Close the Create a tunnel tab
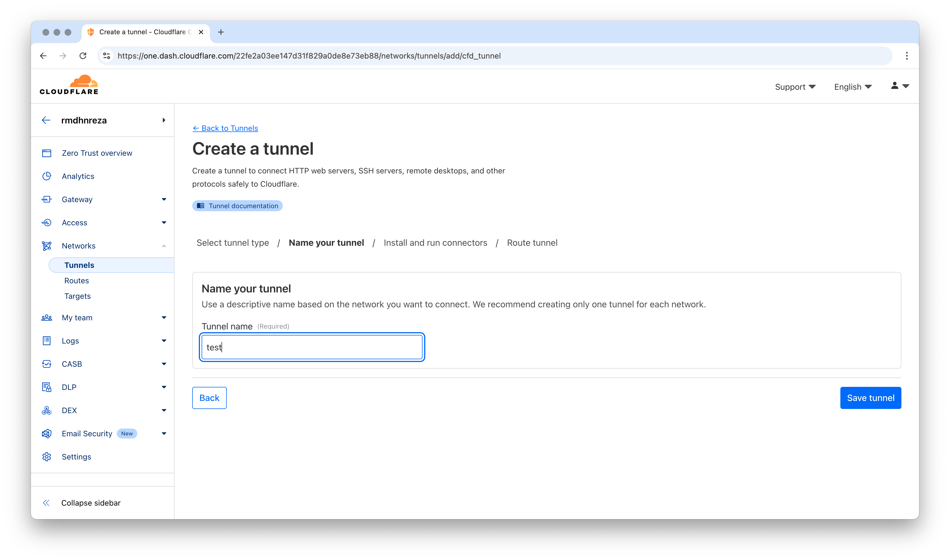The height and width of the screenshot is (560, 950). point(201,32)
